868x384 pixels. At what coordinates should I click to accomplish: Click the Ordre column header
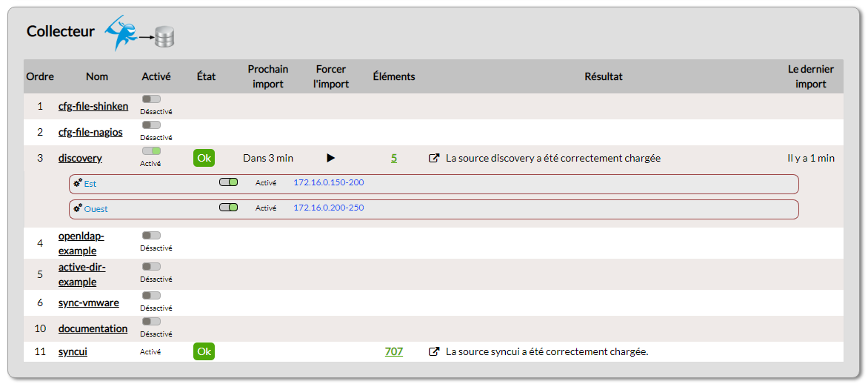click(x=40, y=76)
